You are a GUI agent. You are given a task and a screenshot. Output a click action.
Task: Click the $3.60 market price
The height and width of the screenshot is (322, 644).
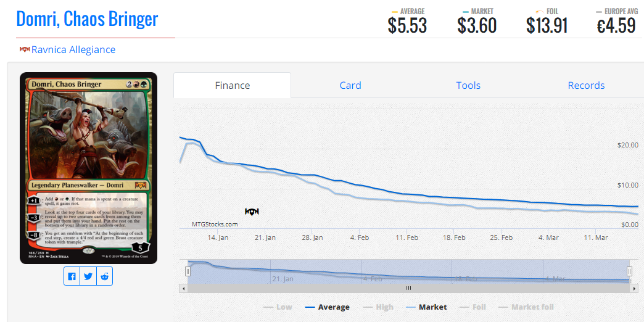pos(477,26)
